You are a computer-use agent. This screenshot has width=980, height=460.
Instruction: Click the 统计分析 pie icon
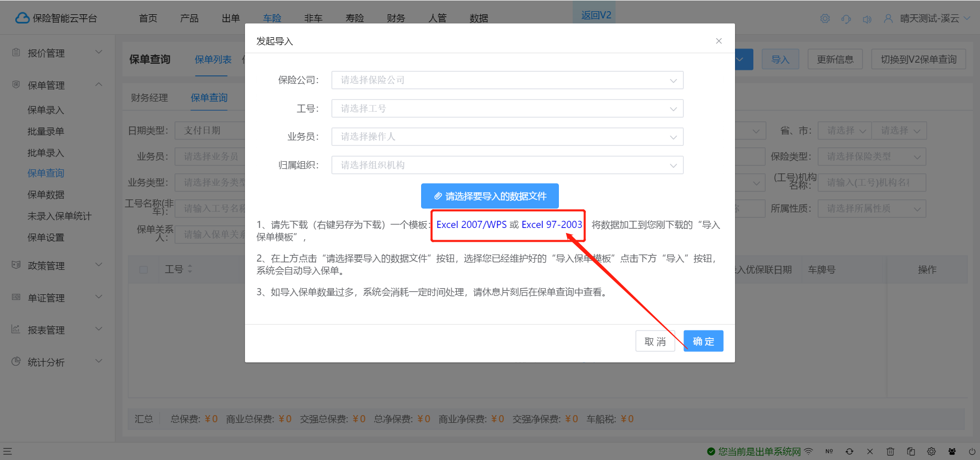[x=16, y=361]
